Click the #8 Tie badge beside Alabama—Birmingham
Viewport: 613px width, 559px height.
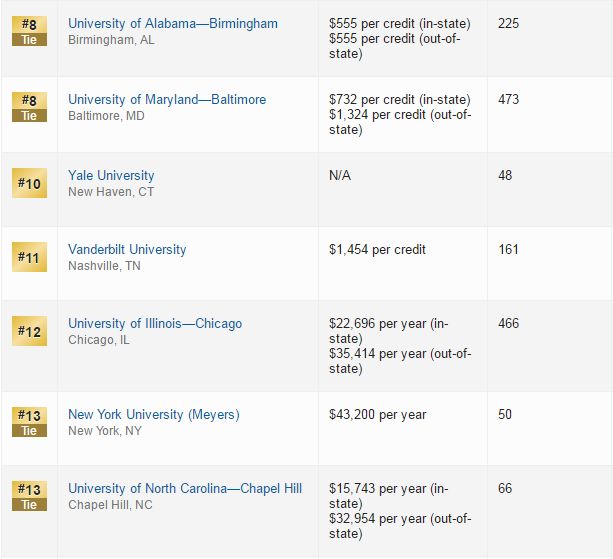click(29, 31)
